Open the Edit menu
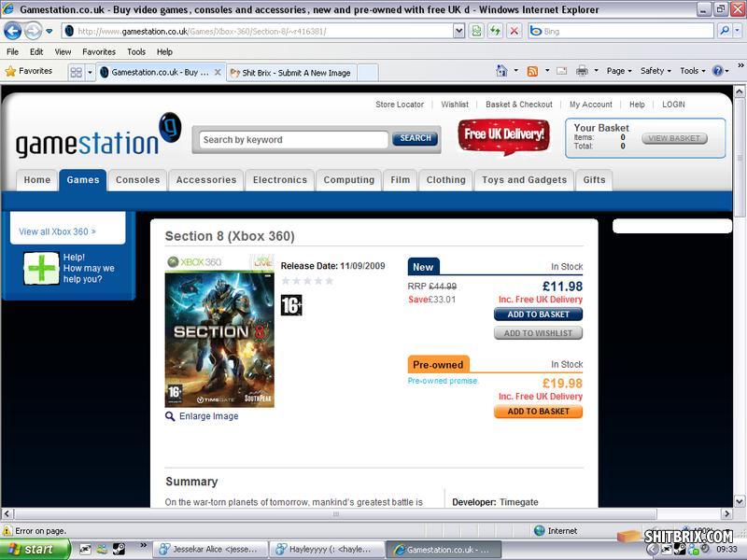 36,52
